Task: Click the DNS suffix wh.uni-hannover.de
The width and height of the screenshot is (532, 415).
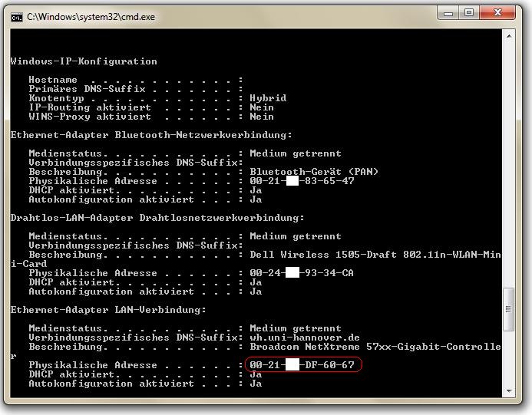Action: (x=305, y=338)
